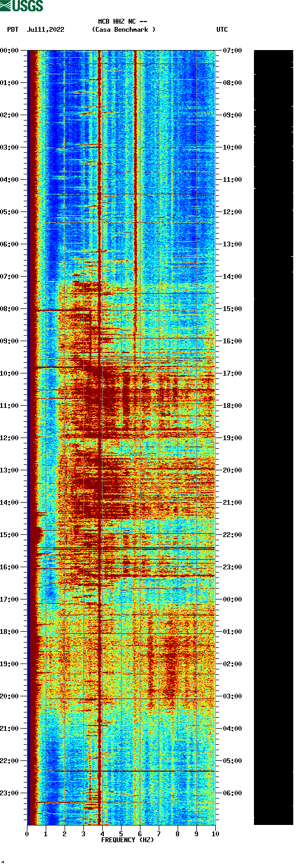Click '20:00' on the PDT time axis

(9, 696)
